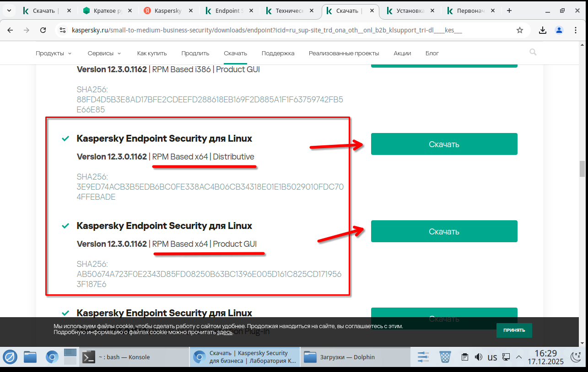Click the volume speaker tray icon
Viewport: 588px width, 372px height.
coord(479,357)
